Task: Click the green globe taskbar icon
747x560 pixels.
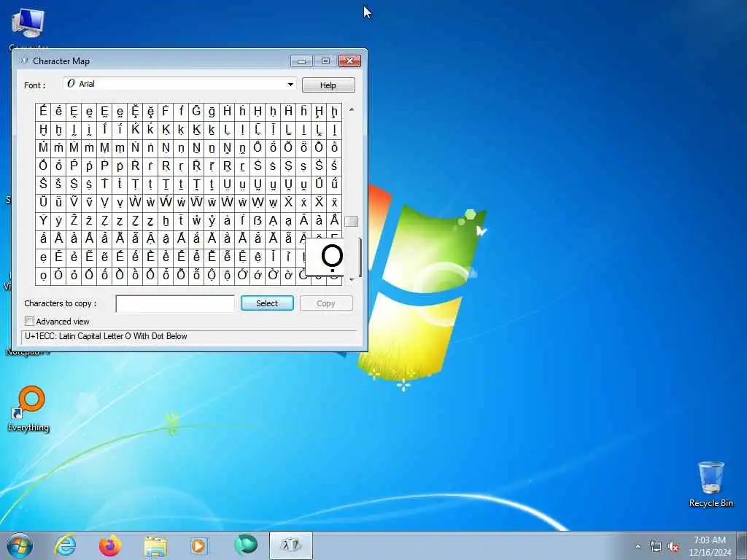Action: [x=246, y=545]
